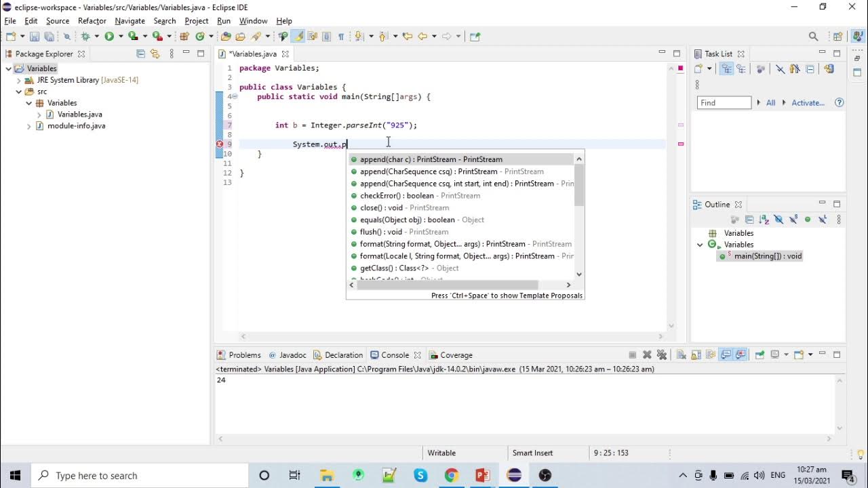Screen dimensions: 868x488
Task: Select append(char c) completion proposal
Action: click(460, 159)
